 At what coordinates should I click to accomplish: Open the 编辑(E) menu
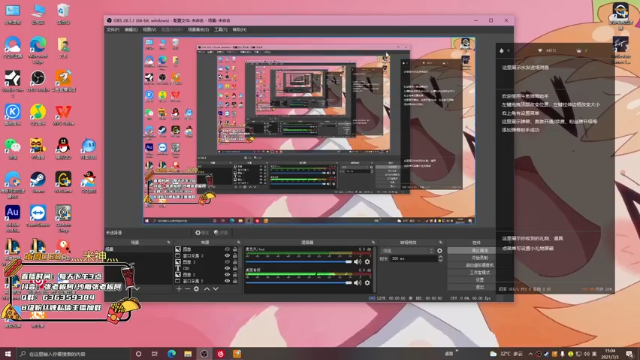pos(131,30)
